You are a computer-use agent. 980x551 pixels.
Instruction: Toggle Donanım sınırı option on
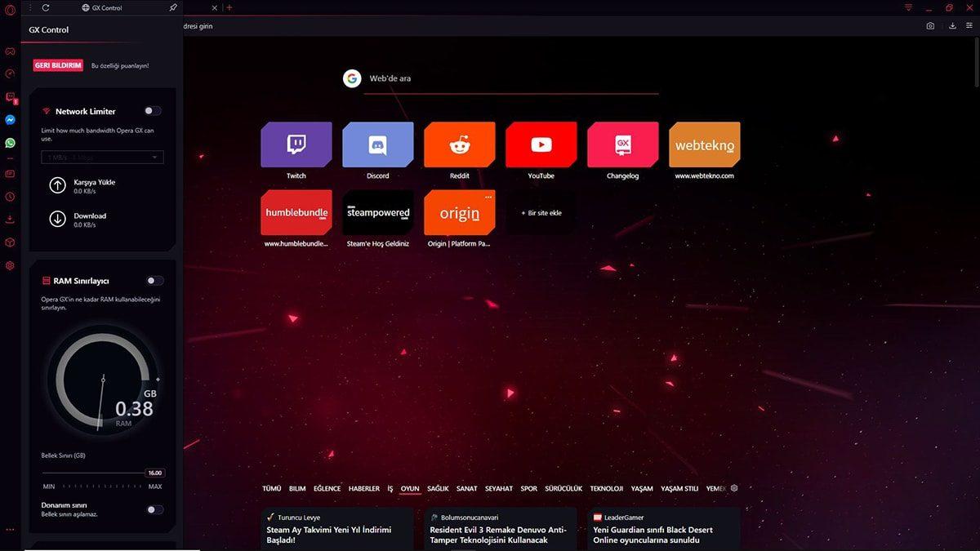click(x=152, y=509)
